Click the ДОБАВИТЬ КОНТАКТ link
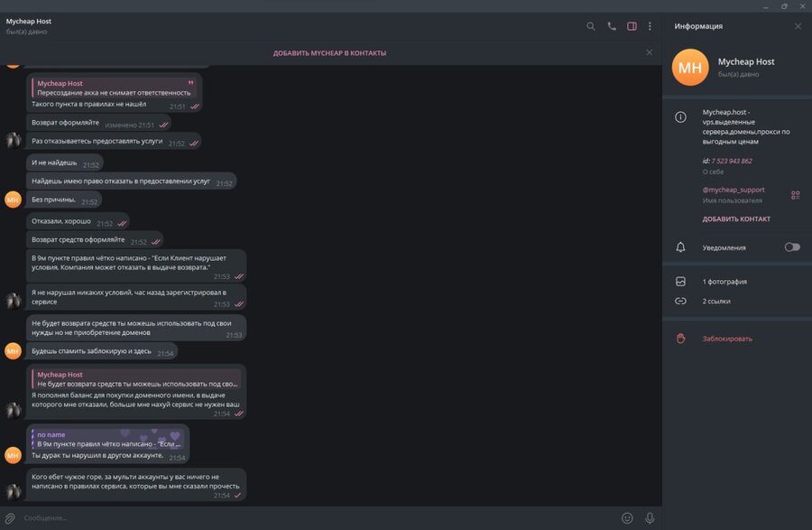The width and height of the screenshot is (812, 530). point(736,219)
